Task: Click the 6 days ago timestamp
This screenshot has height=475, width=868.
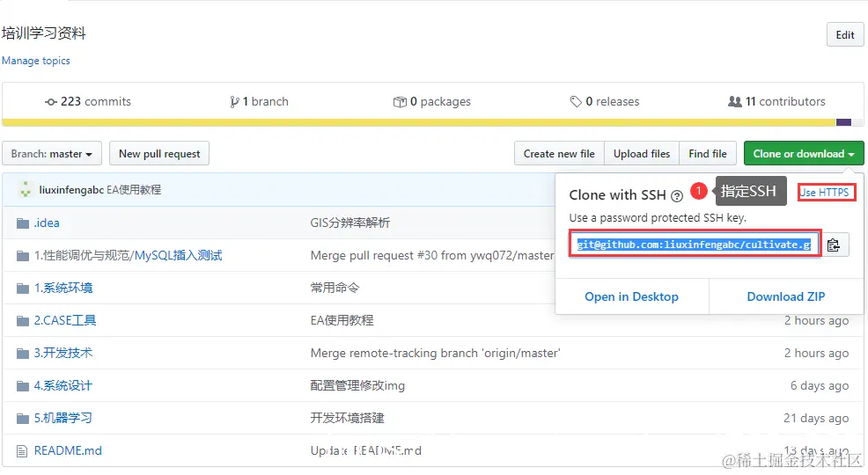Action: click(820, 386)
